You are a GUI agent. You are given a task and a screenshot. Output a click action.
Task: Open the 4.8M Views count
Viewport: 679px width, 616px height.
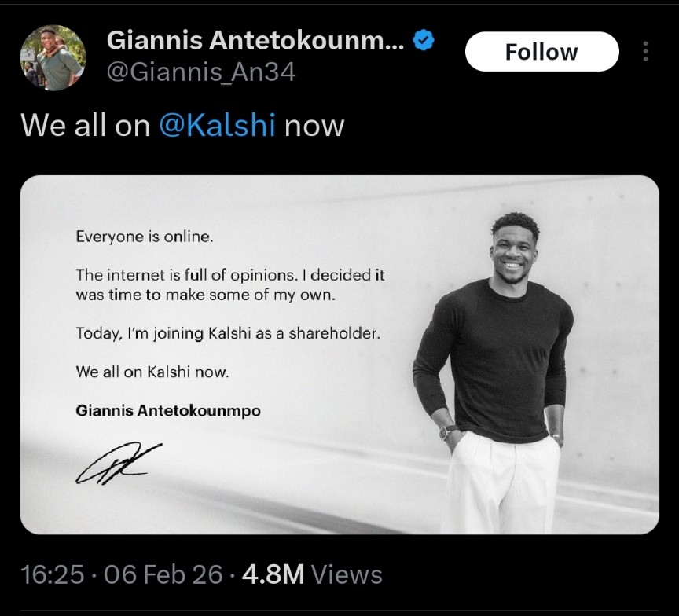tap(312, 574)
